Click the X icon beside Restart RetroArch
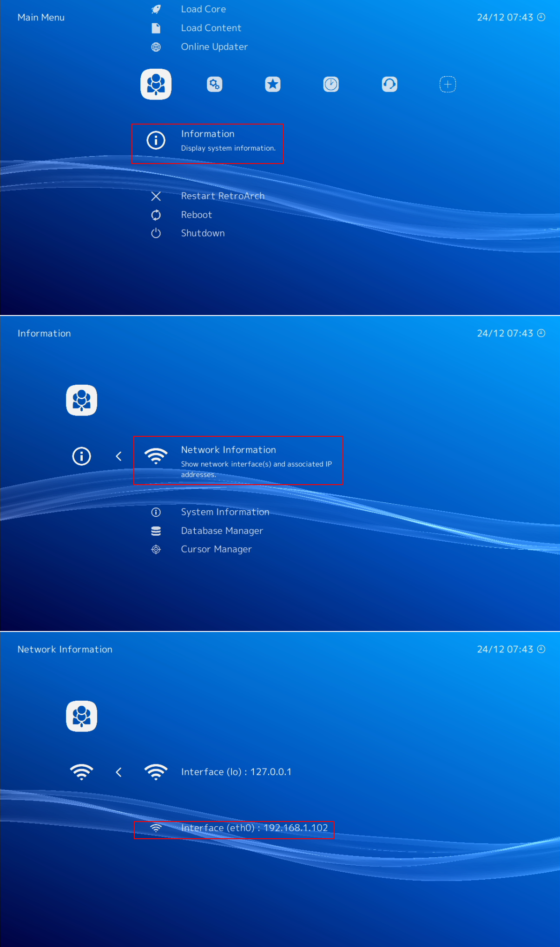 156,196
